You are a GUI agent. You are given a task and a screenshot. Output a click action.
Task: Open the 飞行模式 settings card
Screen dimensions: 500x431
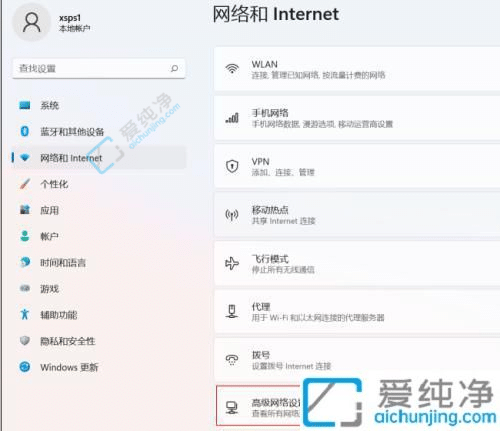(x=357, y=263)
